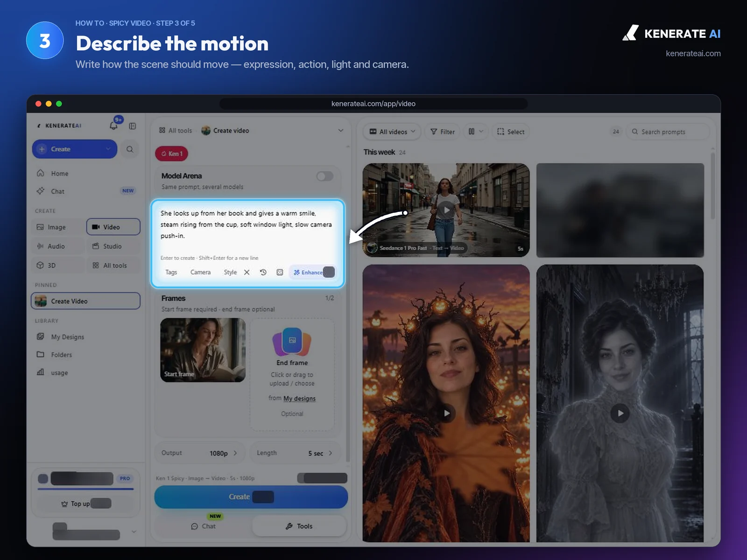Open the sidebar search magnifier button
This screenshot has height=560, width=747.
coord(130,149)
